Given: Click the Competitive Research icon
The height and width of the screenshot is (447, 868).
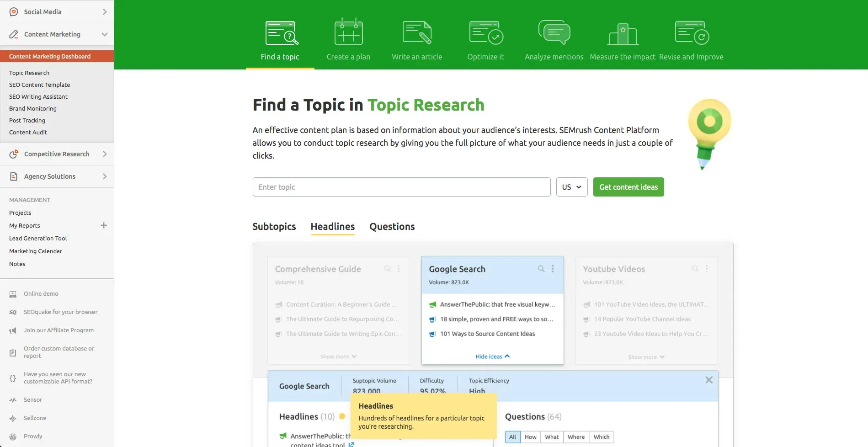Looking at the screenshot, I should [x=14, y=154].
